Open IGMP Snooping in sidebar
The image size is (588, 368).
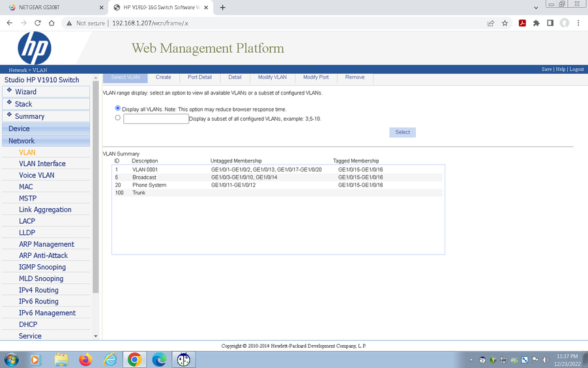click(x=42, y=268)
